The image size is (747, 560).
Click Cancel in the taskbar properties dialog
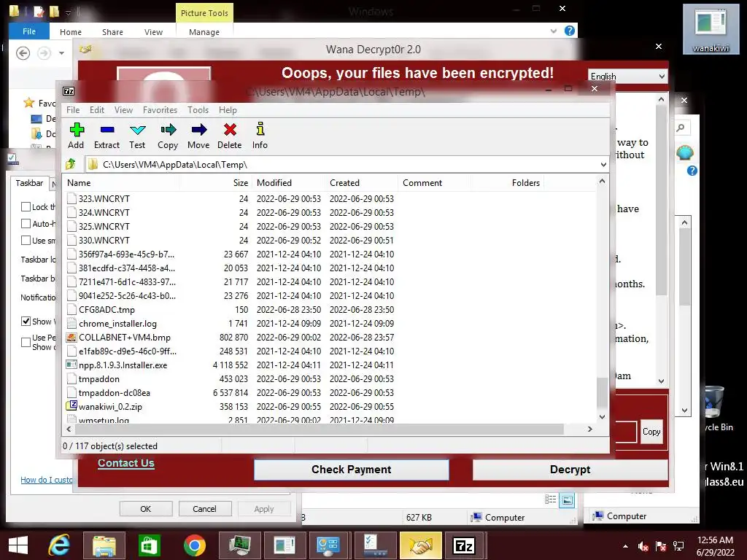pyautogui.click(x=205, y=508)
